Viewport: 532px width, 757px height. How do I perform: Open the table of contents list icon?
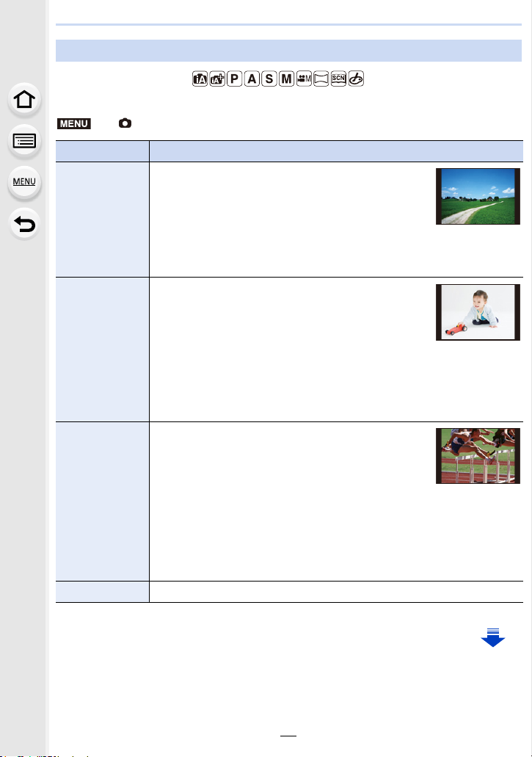tap(24, 141)
